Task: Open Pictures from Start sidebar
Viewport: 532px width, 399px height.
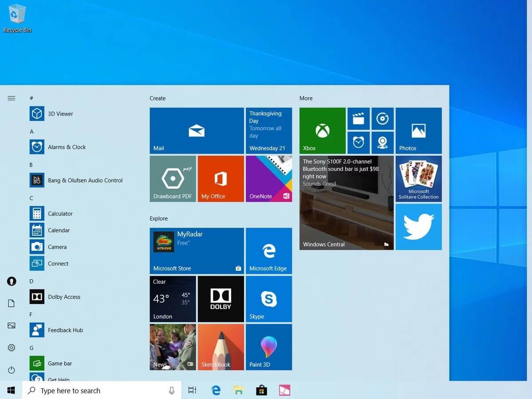Action: (x=11, y=325)
